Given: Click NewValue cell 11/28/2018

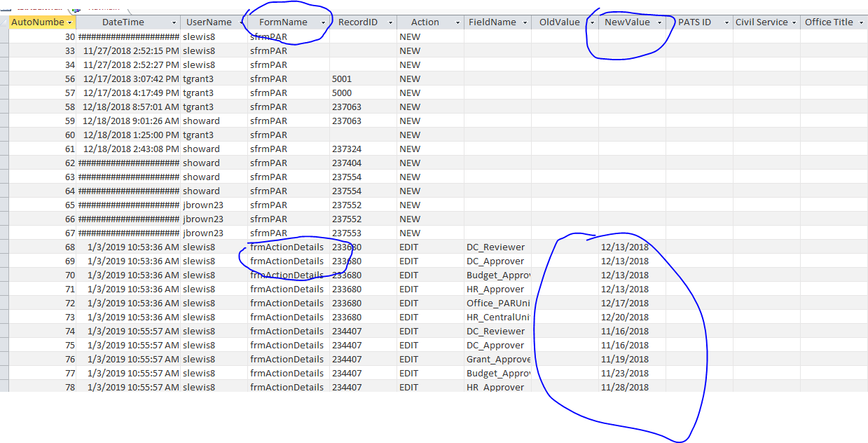Looking at the screenshot, I should coord(632,387).
